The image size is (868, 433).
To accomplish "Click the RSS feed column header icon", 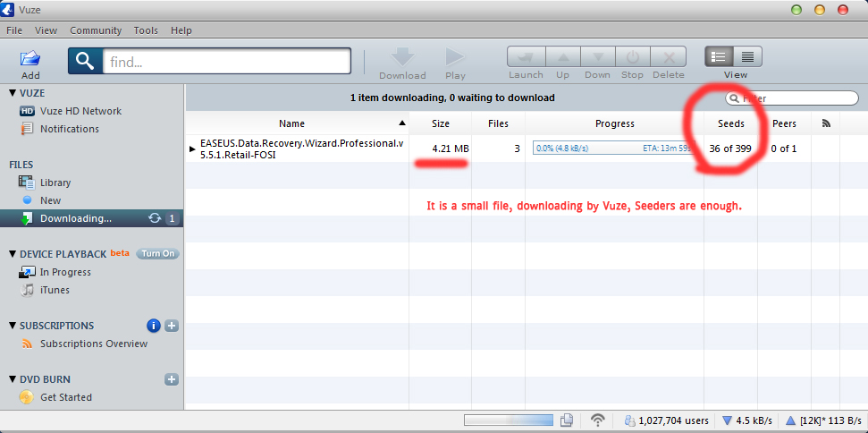I will pyautogui.click(x=826, y=123).
